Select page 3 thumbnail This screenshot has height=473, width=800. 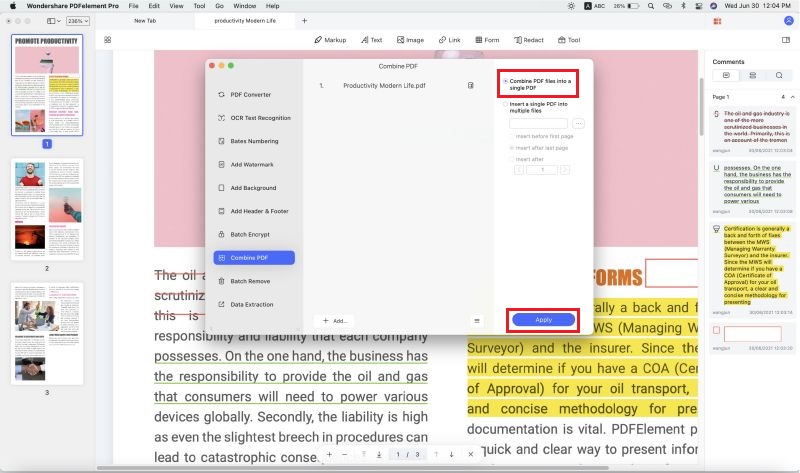pos(47,334)
